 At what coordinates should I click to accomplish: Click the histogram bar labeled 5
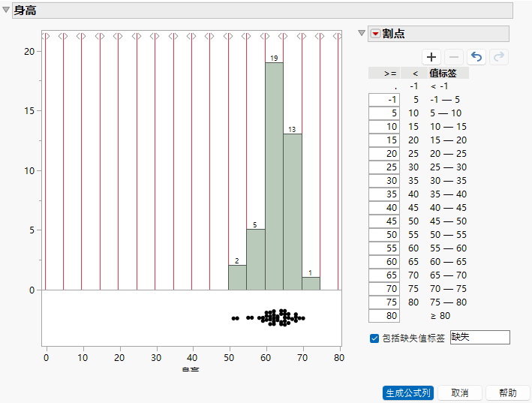(x=256, y=260)
